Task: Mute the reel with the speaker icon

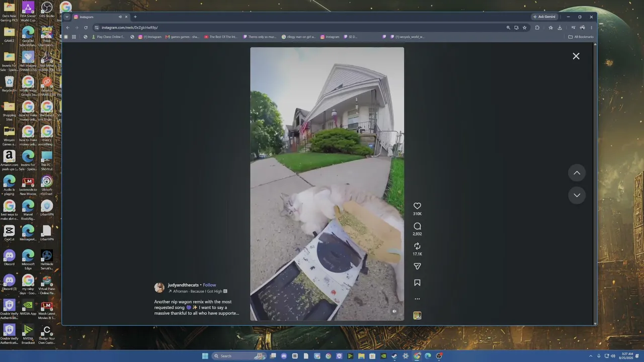Action: click(x=394, y=311)
